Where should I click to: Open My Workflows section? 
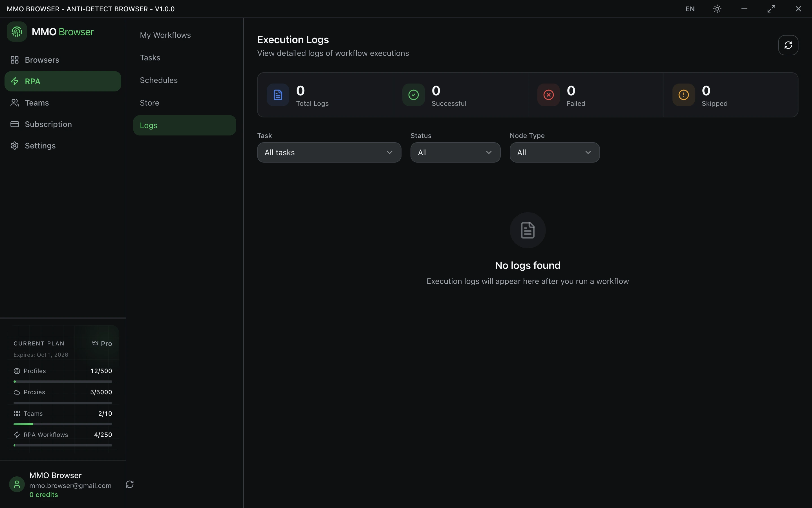pyautogui.click(x=185, y=35)
